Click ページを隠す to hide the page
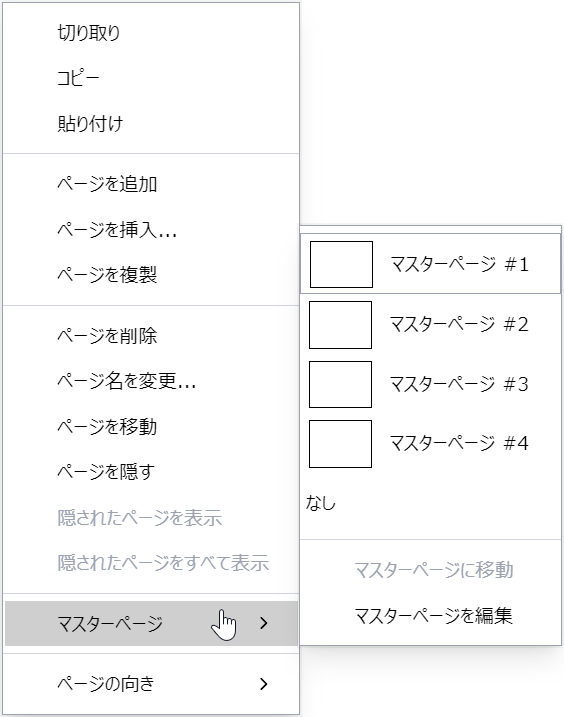The height and width of the screenshot is (717, 564). click(151, 471)
